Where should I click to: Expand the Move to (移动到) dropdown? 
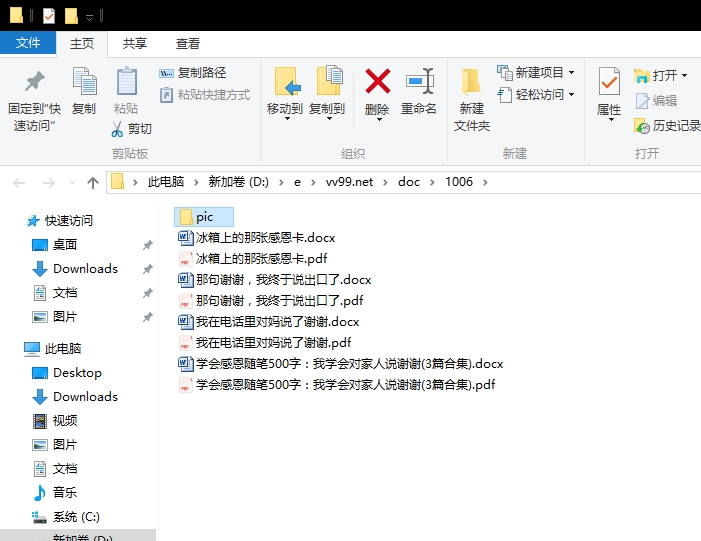(287, 119)
